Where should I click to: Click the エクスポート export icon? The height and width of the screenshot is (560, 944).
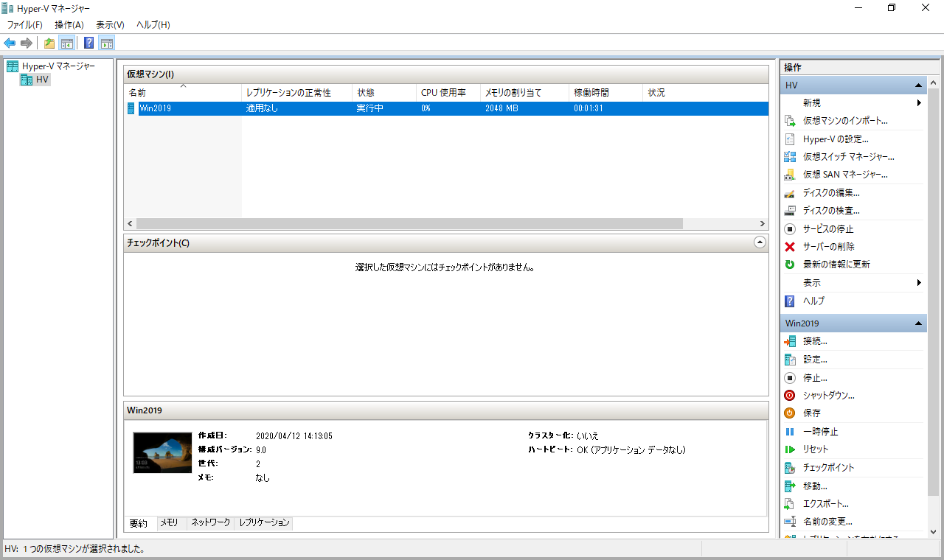[790, 503]
